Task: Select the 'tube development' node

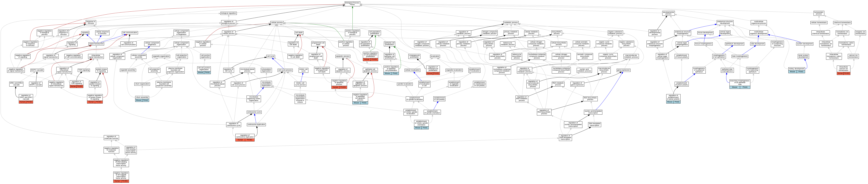Action: coord(757,44)
